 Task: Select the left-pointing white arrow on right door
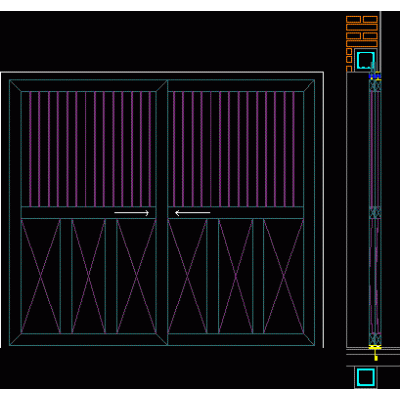pos(193,213)
